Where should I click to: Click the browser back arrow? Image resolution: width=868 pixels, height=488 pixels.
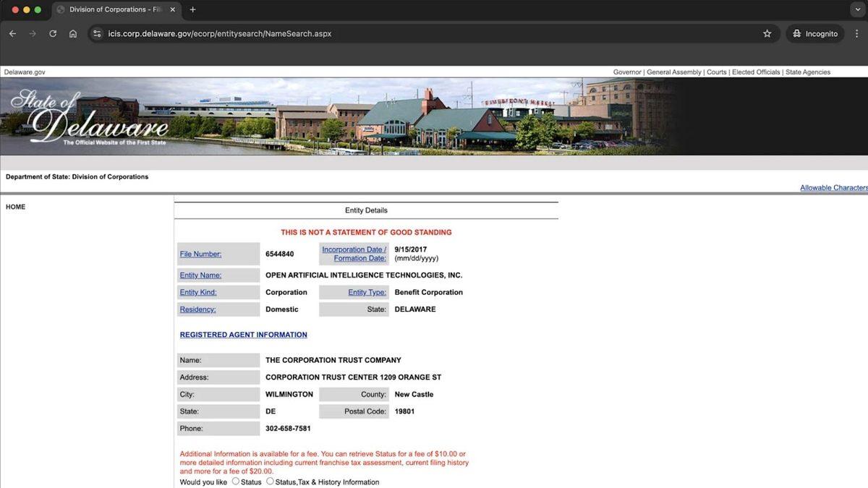pyautogui.click(x=12, y=34)
